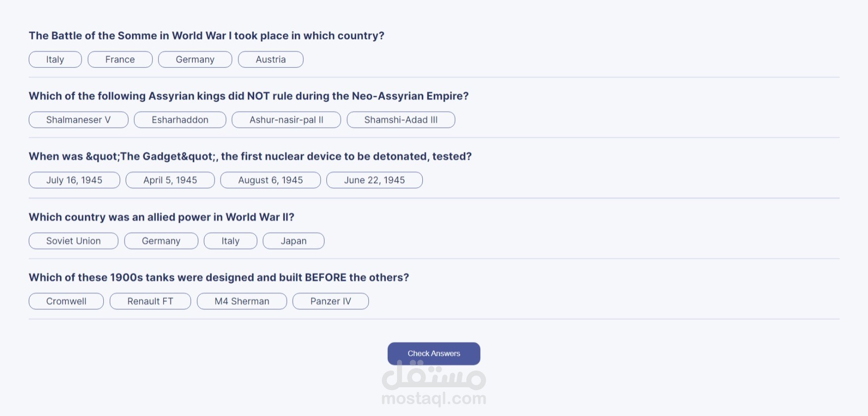This screenshot has width=868, height=416.
Task: Choose August 6, 1945 as the date
Action: point(271,180)
